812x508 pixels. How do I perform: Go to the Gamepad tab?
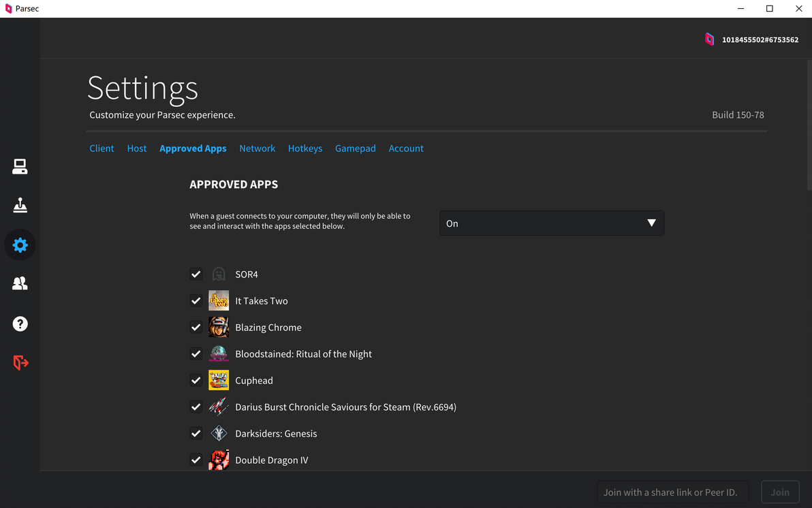356,148
